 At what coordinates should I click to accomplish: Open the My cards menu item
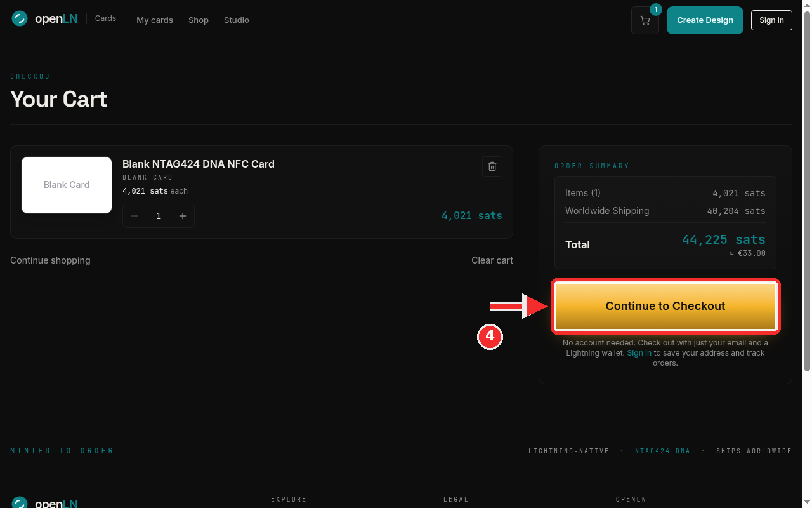[x=155, y=20]
